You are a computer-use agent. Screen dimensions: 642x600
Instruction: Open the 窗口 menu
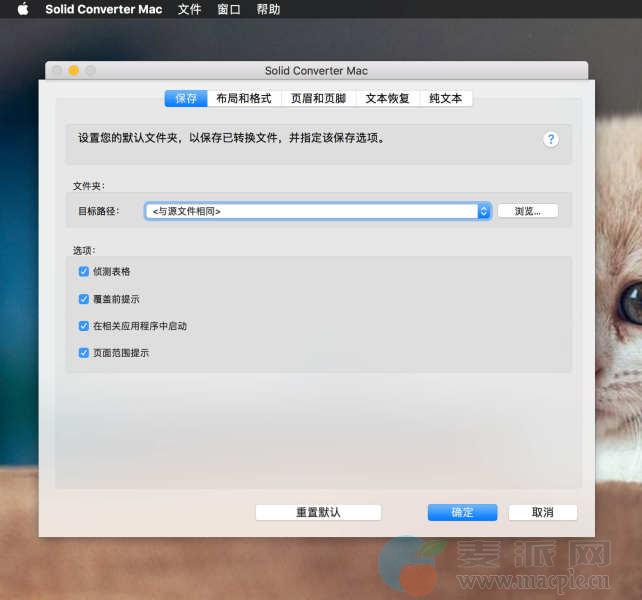(x=229, y=10)
